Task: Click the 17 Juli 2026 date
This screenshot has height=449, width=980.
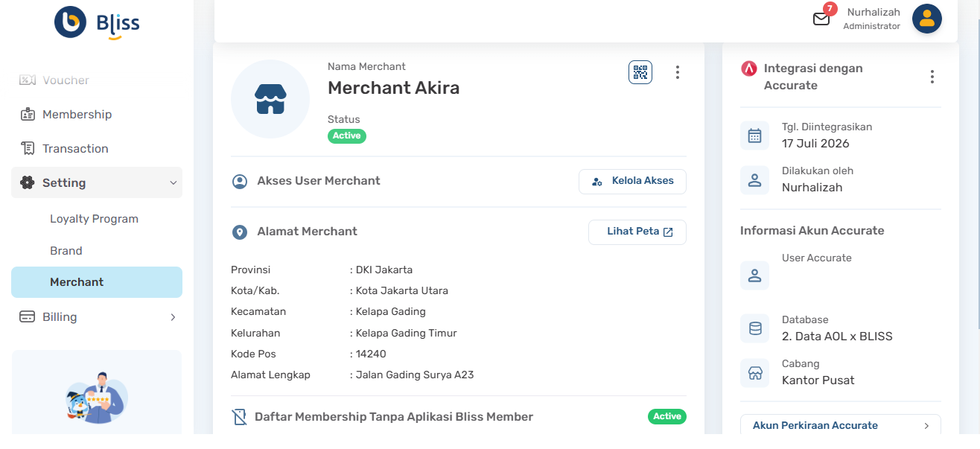Action: coord(815,144)
